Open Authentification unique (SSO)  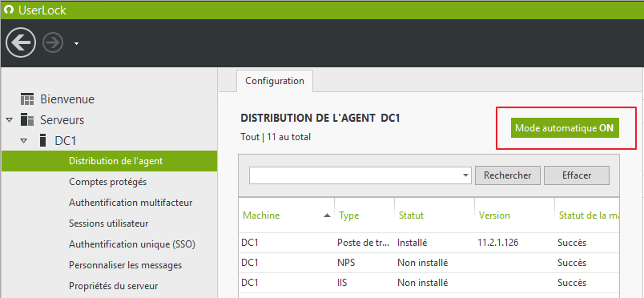132,244
